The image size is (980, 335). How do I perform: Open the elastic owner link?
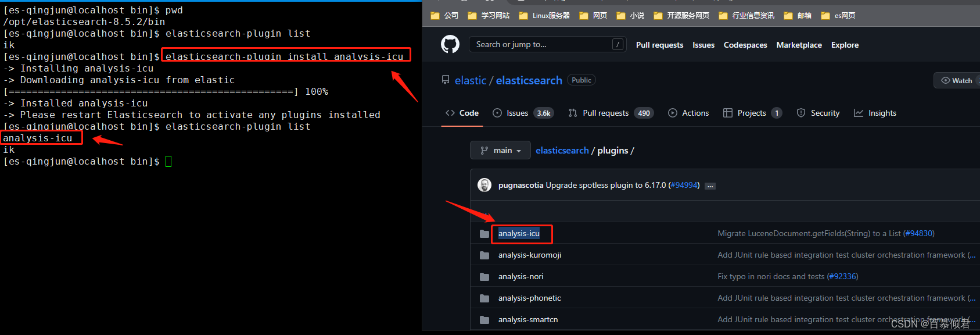pos(471,80)
